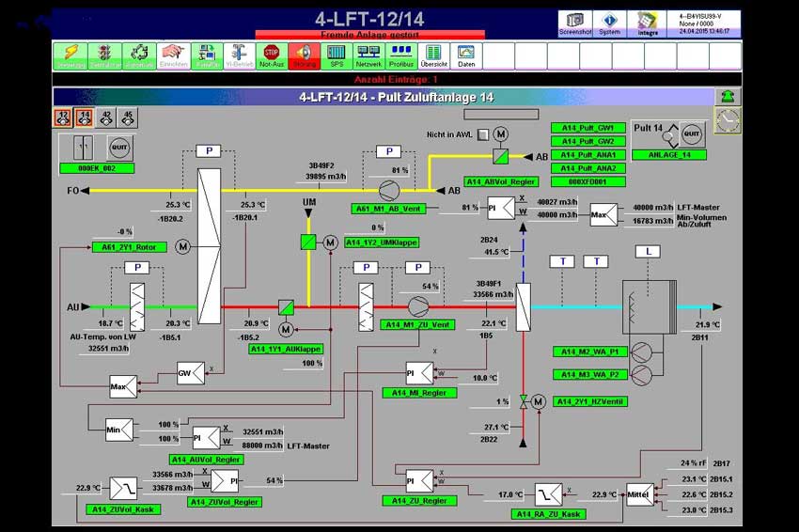Select plant 42 navigation icon
799x532 pixels.
[x=106, y=117]
